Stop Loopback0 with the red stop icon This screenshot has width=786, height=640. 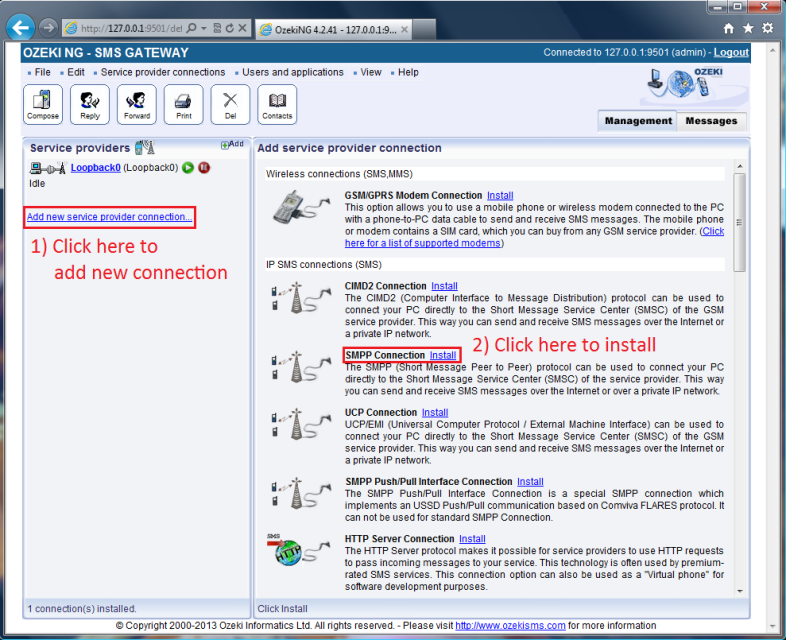pos(204,168)
